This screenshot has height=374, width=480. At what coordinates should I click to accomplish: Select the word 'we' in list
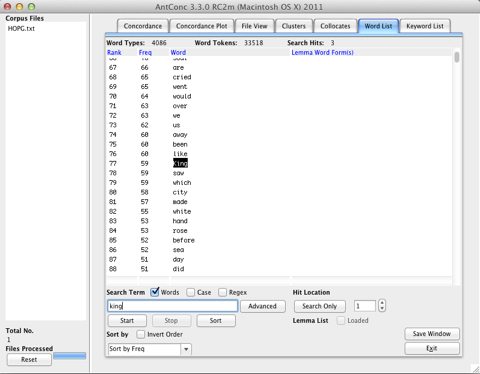(176, 116)
